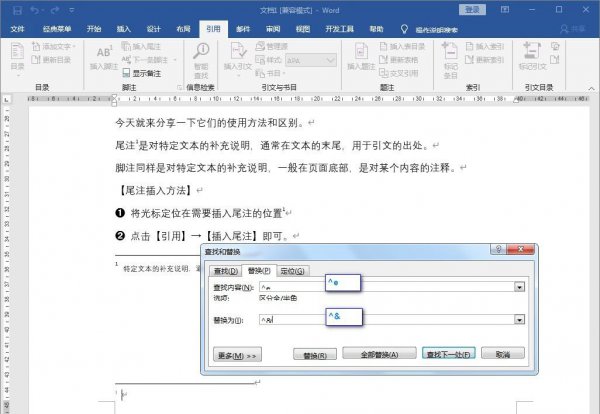Open the 查找内容 dropdown arrow

click(520, 287)
